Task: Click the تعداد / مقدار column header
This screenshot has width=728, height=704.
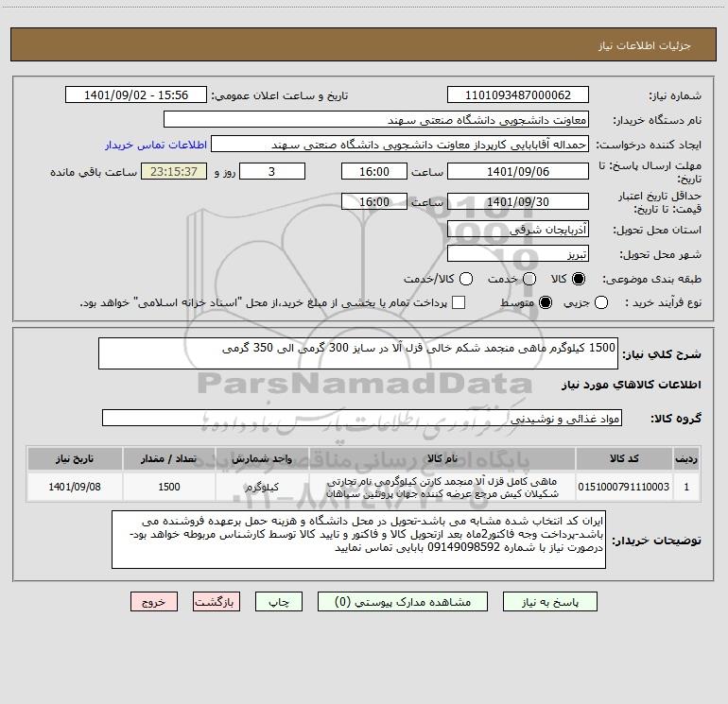Action: click(169, 458)
